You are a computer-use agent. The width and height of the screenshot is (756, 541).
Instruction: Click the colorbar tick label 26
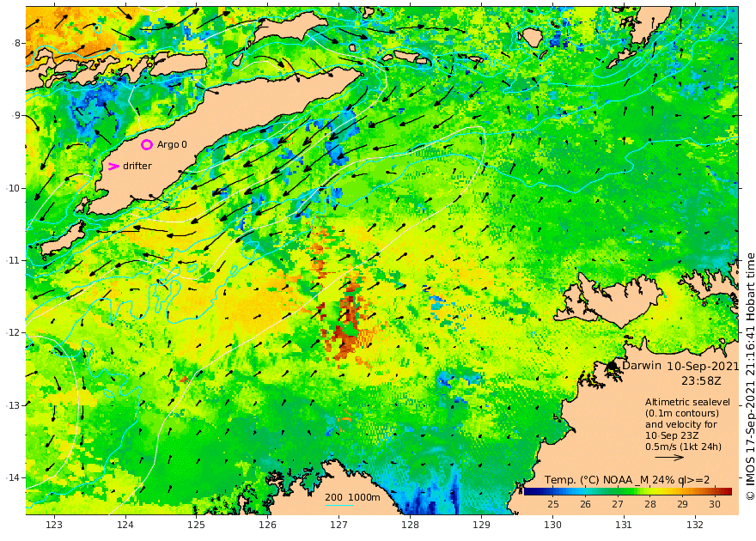[x=585, y=504]
